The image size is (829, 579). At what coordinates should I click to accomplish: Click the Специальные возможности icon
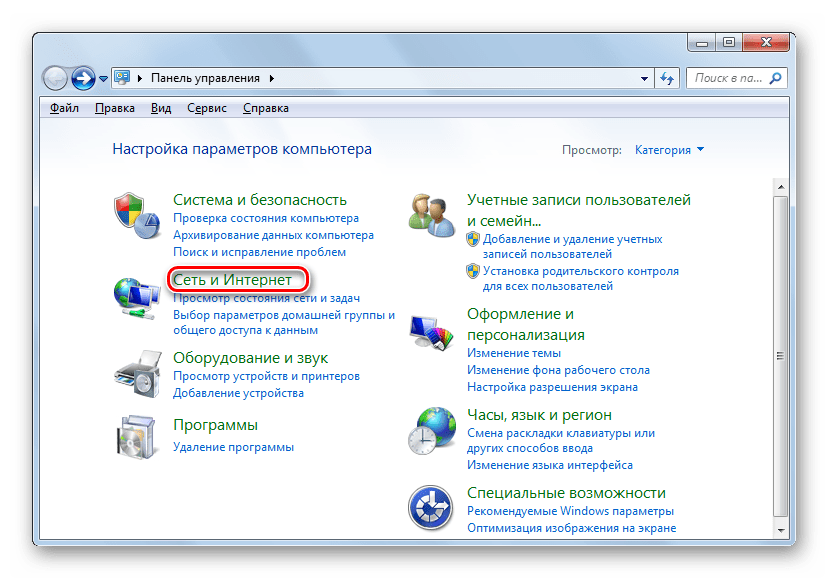432,505
